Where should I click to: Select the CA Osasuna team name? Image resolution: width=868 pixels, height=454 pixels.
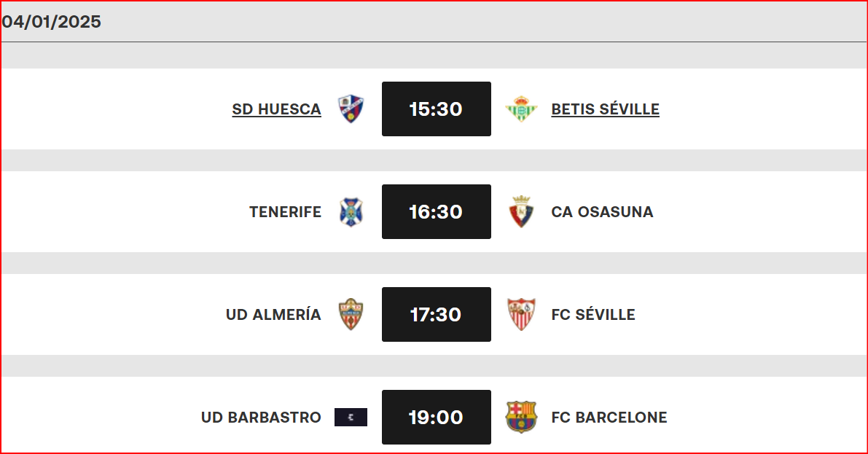603,212
